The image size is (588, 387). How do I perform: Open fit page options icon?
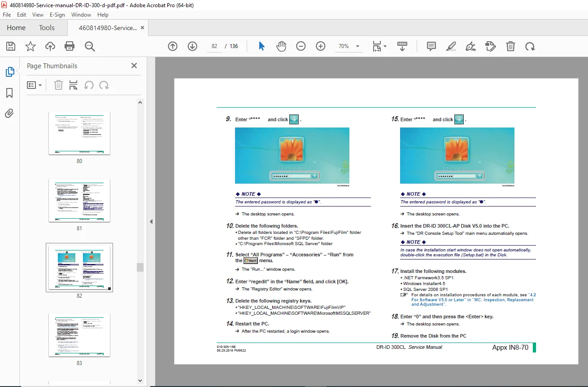pos(379,46)
